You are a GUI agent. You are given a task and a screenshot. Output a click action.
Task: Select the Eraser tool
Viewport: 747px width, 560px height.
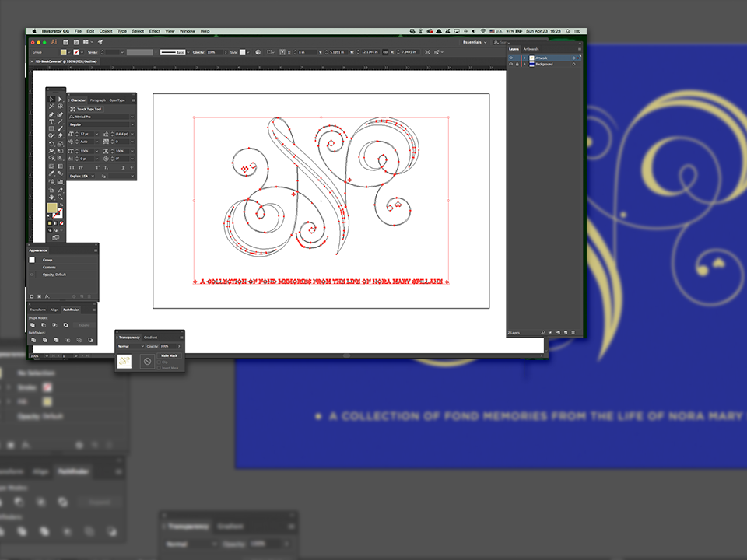(60, 135)
